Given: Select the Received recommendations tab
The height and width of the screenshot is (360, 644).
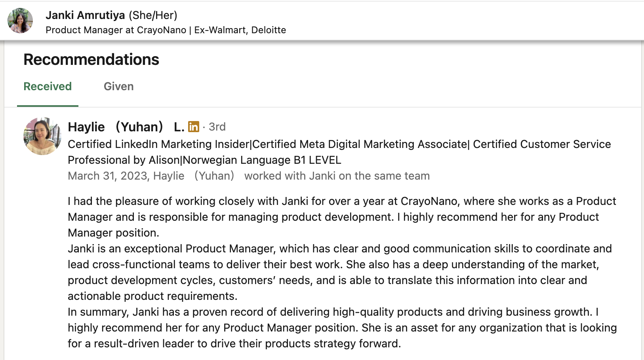Looking at the screenshot, I should 48,87.
